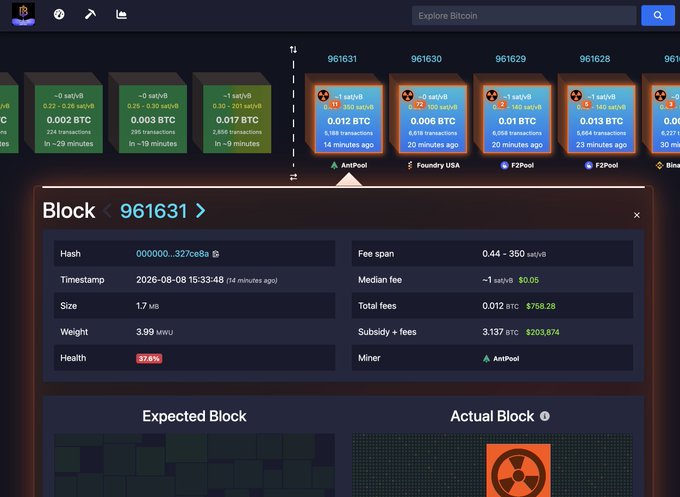Click the Expected Block treemap
Viewport: 680px width, 497px height.
tap(194, 465)
